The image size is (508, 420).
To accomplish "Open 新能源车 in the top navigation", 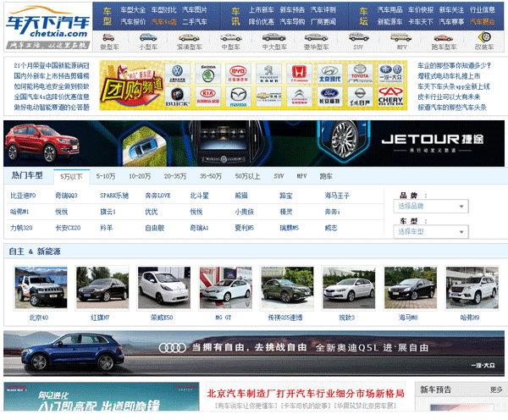I will pyautogui.click(x=389, y=22).
